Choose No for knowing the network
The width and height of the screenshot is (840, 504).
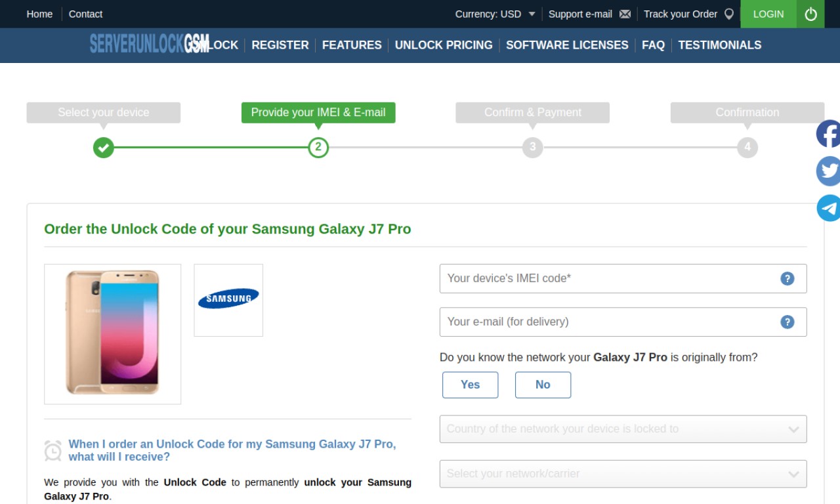tap(543, 385)
